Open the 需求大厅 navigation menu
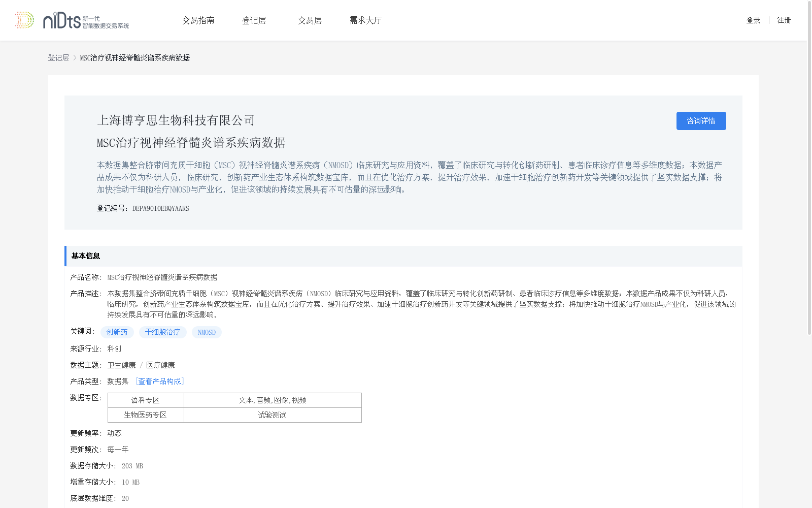The width and height of the screenshot is (812, 508). pos(366,20)
